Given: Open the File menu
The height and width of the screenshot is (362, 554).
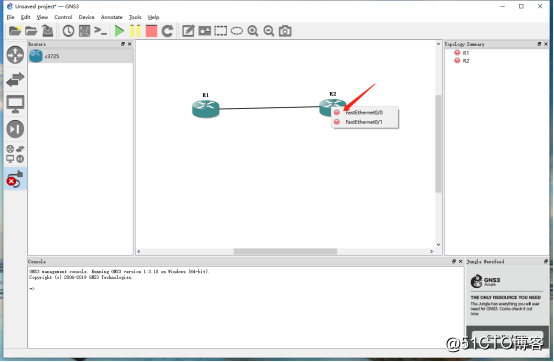Looking at the screenshot, I should tap(11, 17).
